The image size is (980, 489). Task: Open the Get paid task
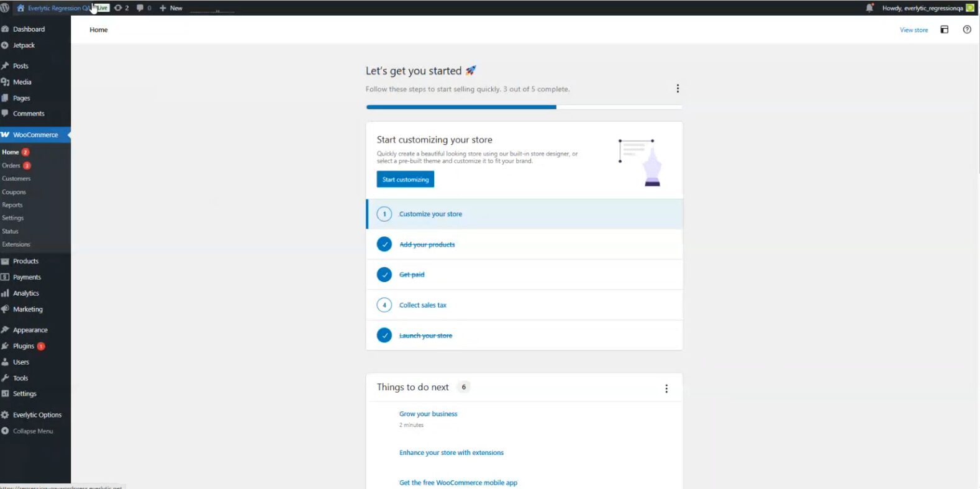(525, 275)
